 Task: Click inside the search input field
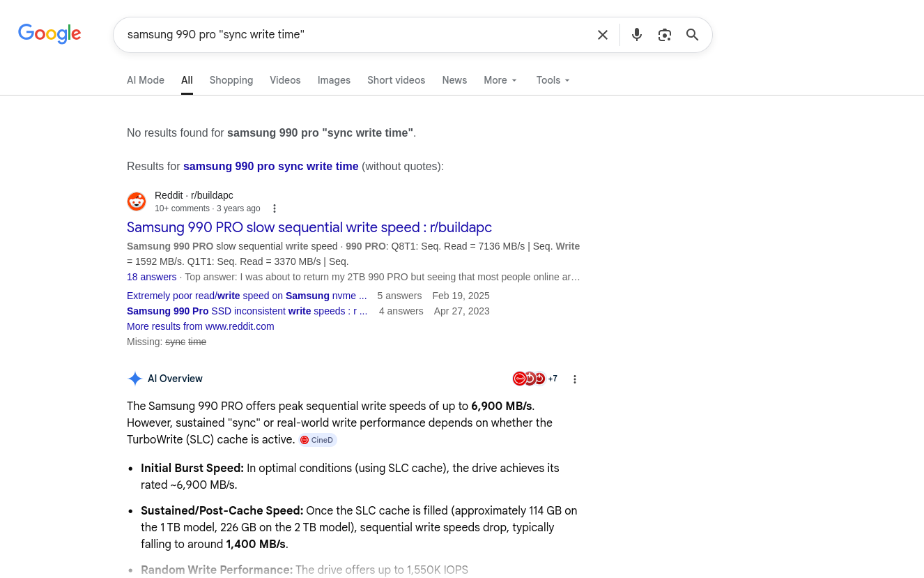[348, 35]
